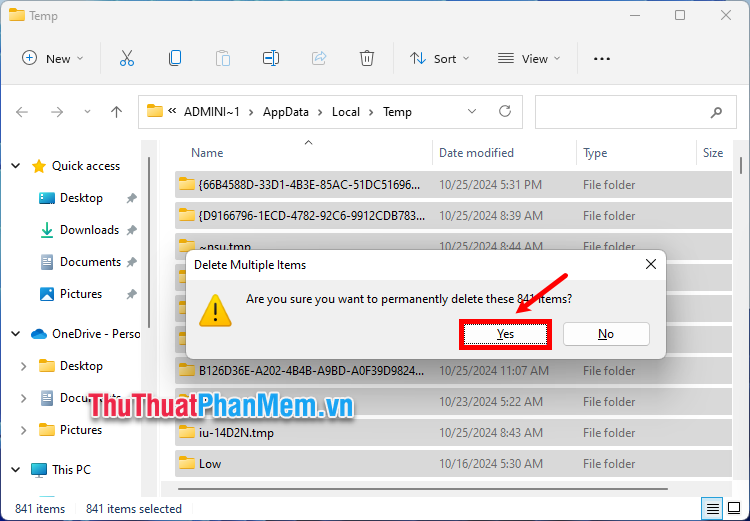This screenshot has width=750, height=521.
Task: Sort by the Size column header
Action: pyautogui.click(x=713, y=153)
